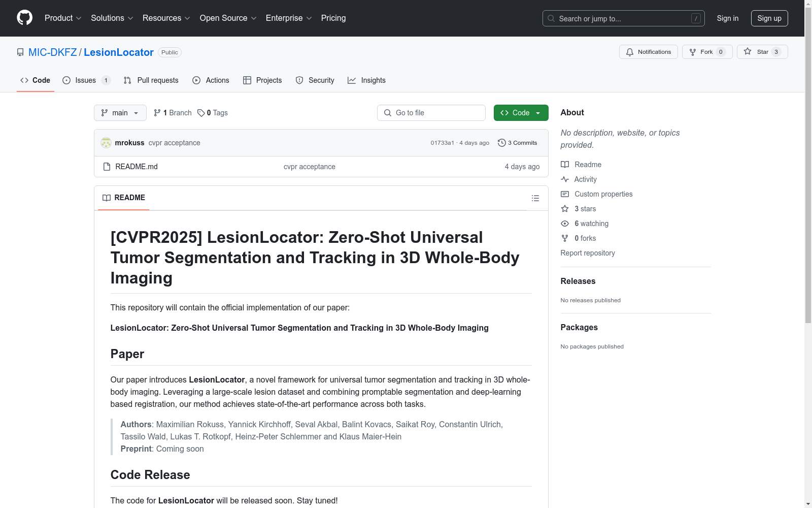This screenshot has width=812, height=508.
Task: Expand the Product menu
Action: [x=63, y=18]
